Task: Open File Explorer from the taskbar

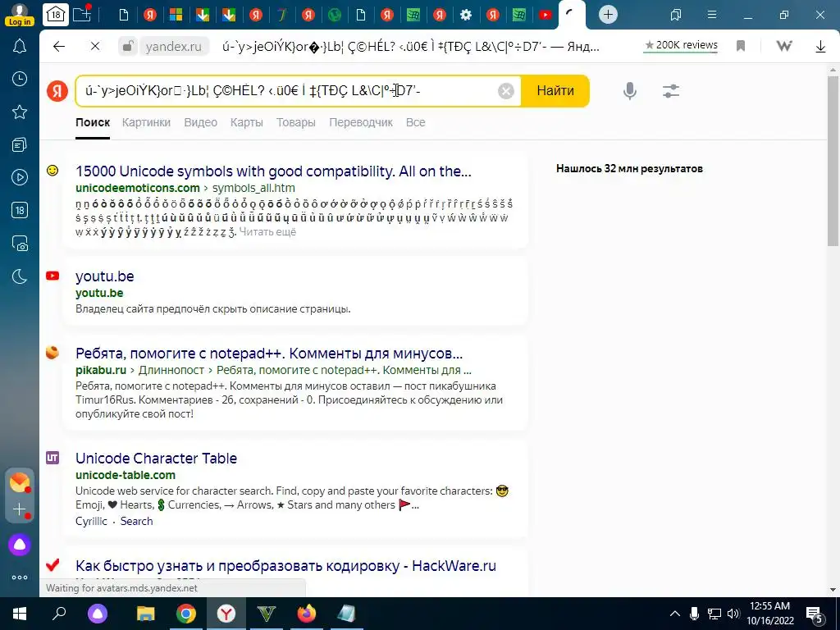Action: (146, 614)
